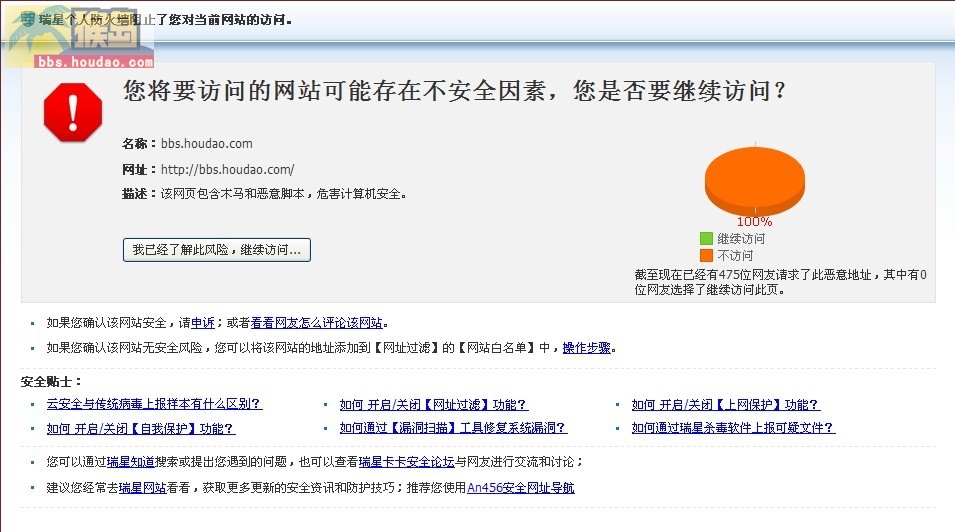Open 如何开启/关闭【网址过滤】功能 link

pos(434,405)
